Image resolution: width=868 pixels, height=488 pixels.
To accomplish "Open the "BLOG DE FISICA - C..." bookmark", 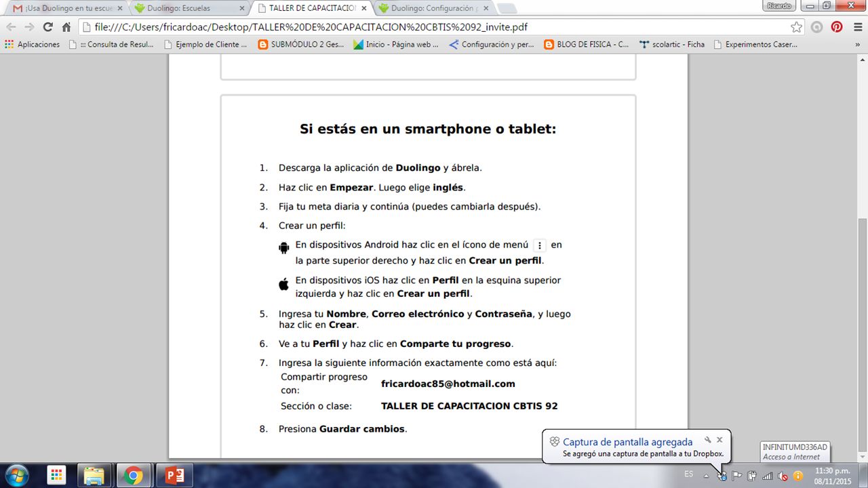I will [587, 45].
